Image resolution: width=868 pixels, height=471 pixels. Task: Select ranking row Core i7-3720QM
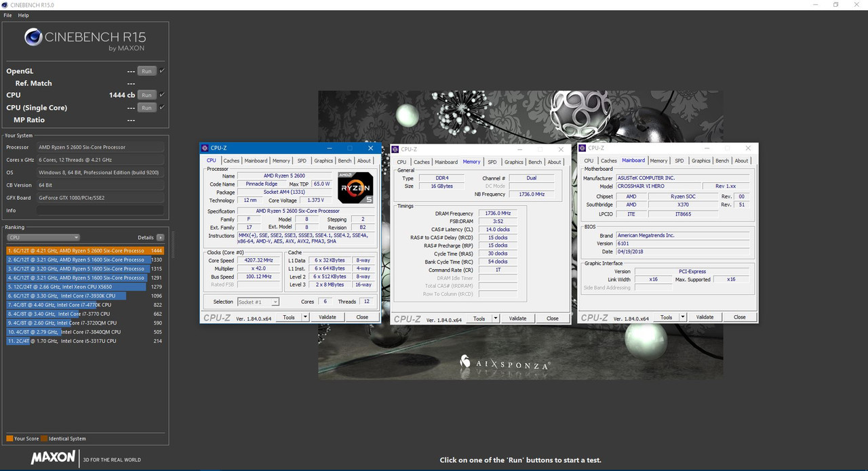[85, 323]
